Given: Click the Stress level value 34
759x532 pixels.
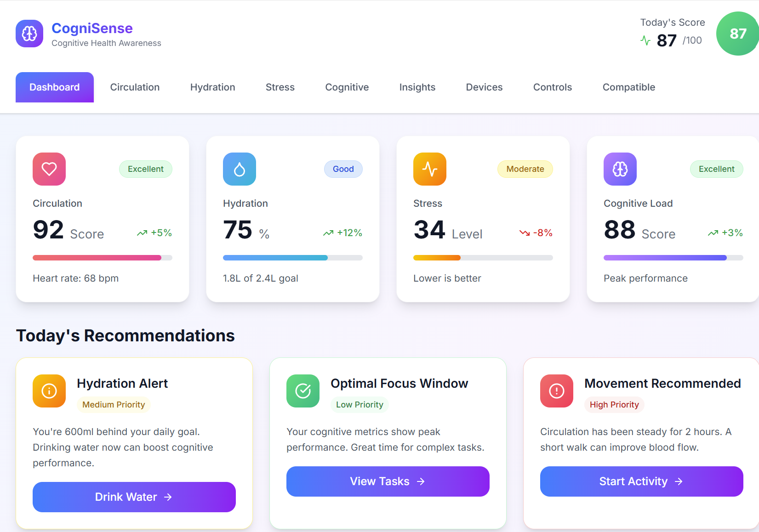Looking at the screenshot, I should [429, 230].
